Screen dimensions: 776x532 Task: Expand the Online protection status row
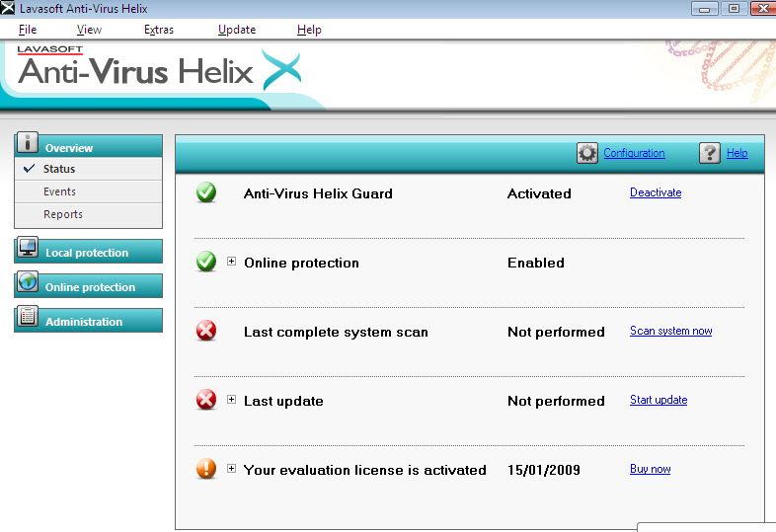(x=231, y=262)
